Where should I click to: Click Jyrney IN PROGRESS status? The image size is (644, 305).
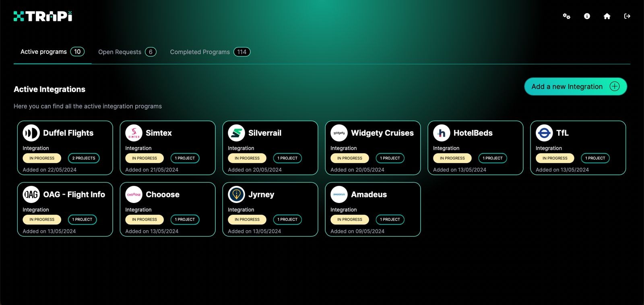tap(247, 219)
